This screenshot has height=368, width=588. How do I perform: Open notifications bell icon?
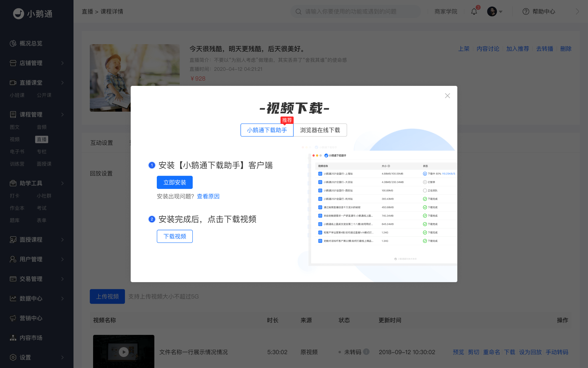click(474, 12)
